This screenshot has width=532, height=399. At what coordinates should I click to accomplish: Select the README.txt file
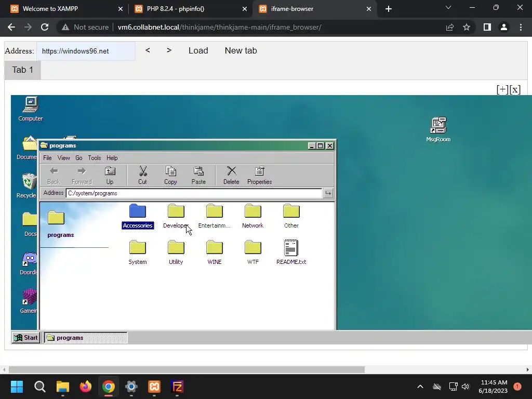[291, 253]
